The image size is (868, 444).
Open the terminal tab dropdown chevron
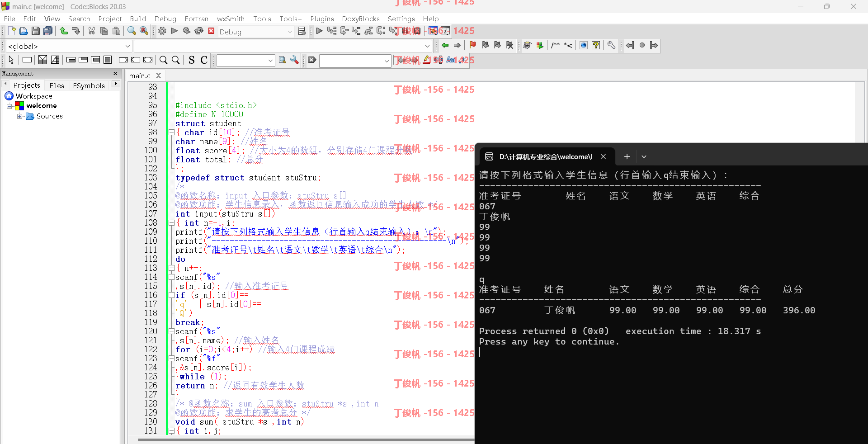point(644,157)
